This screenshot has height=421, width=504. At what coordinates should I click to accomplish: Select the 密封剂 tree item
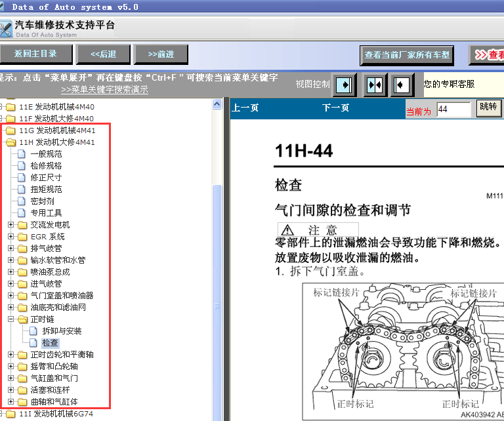click(x=43, y=201)
